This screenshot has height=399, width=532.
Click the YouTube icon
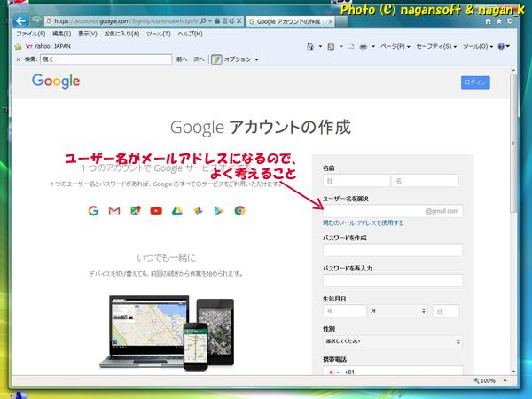(156, 210)
